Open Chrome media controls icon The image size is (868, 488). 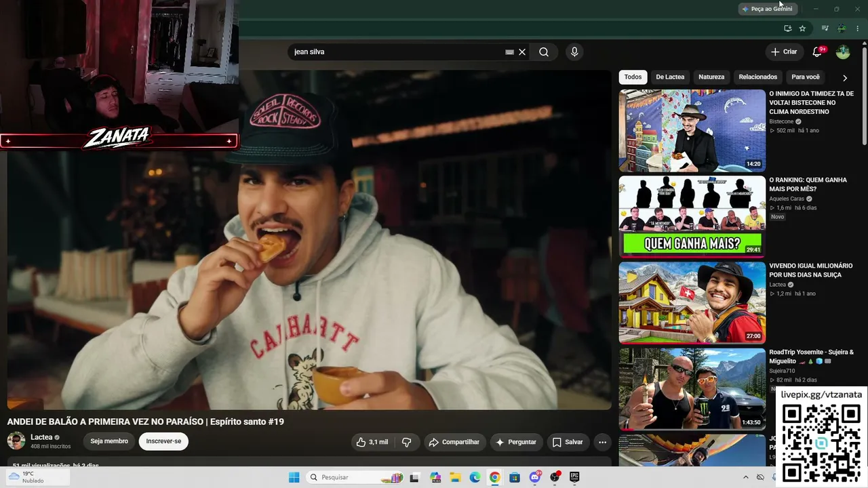[x=825, y=28]
